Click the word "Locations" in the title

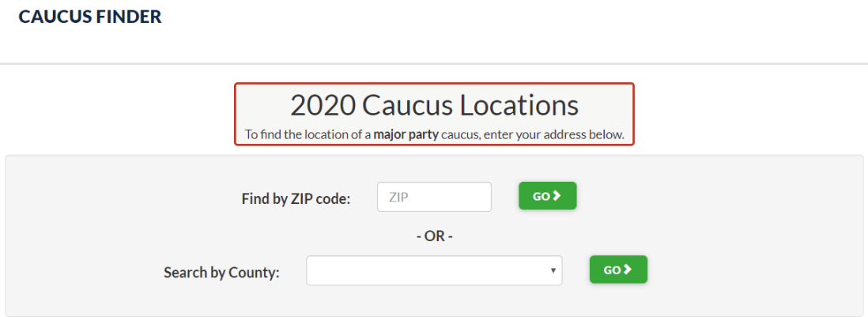coord(521,105)
